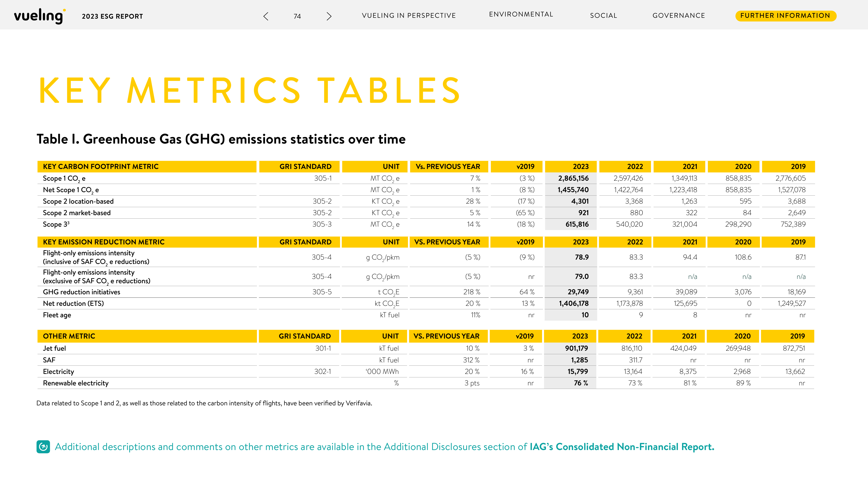Click Table I Greenhouse Gas title
The height and width of the screenshot is (488, 868).
(221, 139)
